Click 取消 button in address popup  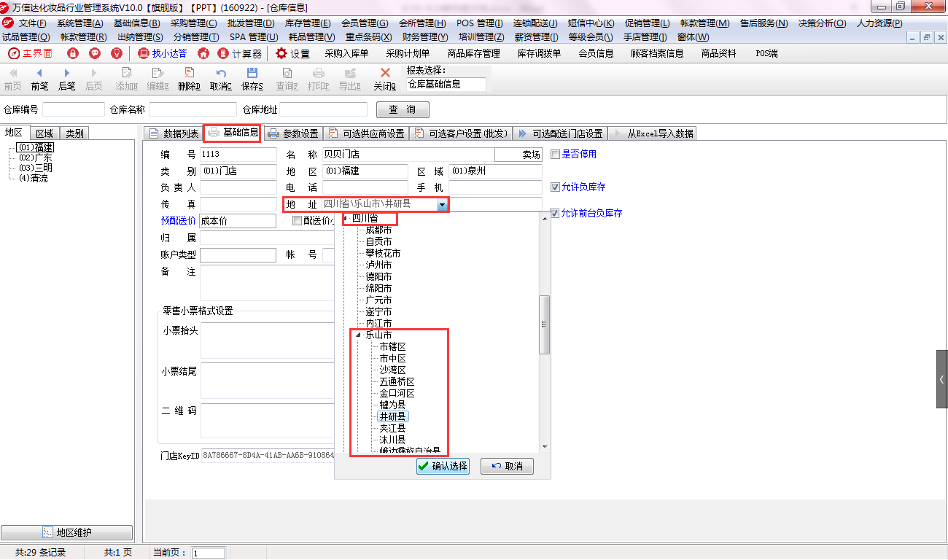pos(507,466)
